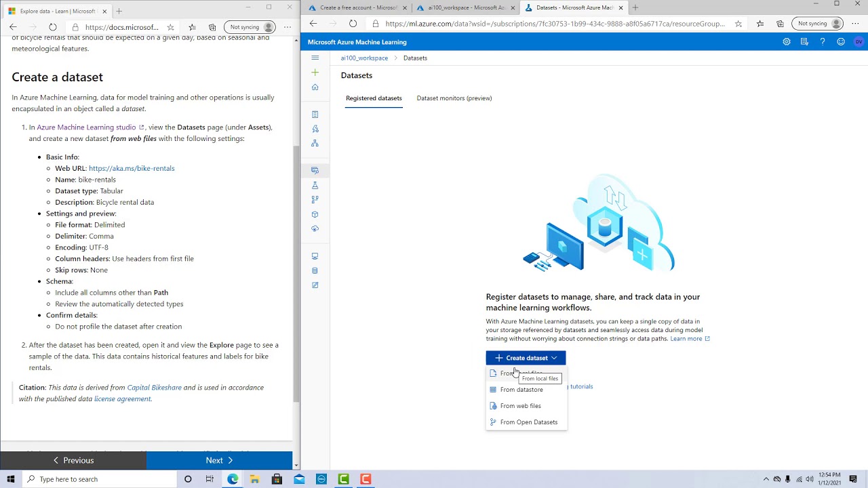Open Collections icon in docs browser window

point(212,27)
